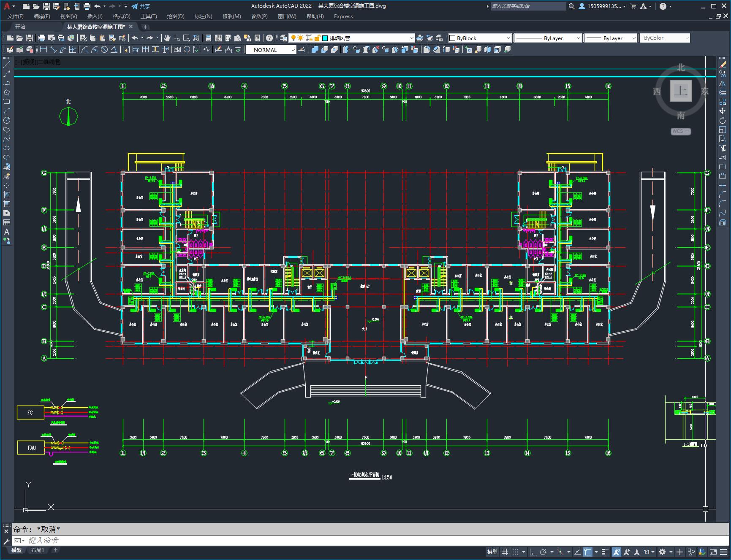Click the Paste clipboard icon
This screenshot has height=560, width=731.
coord(102,38)
